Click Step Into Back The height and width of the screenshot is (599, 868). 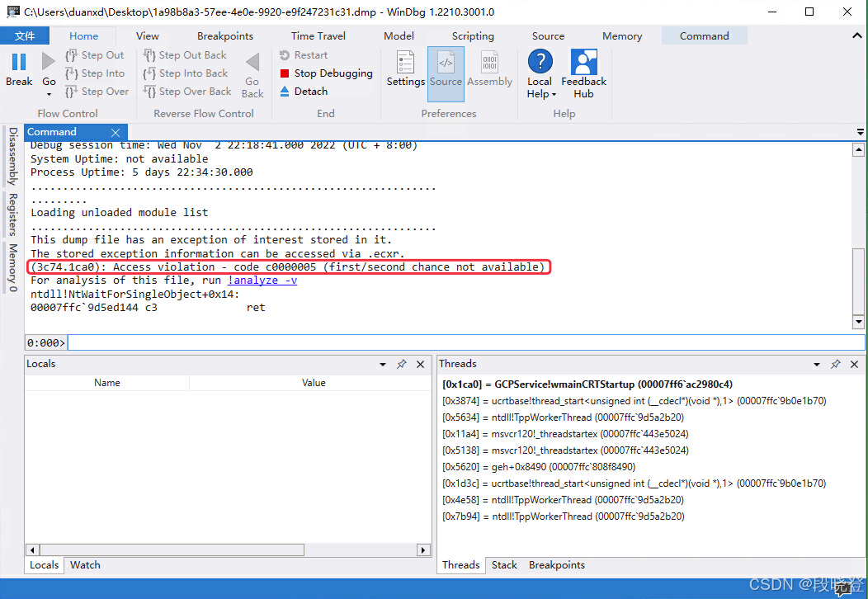pyautogui.click(x=186, y=73)
